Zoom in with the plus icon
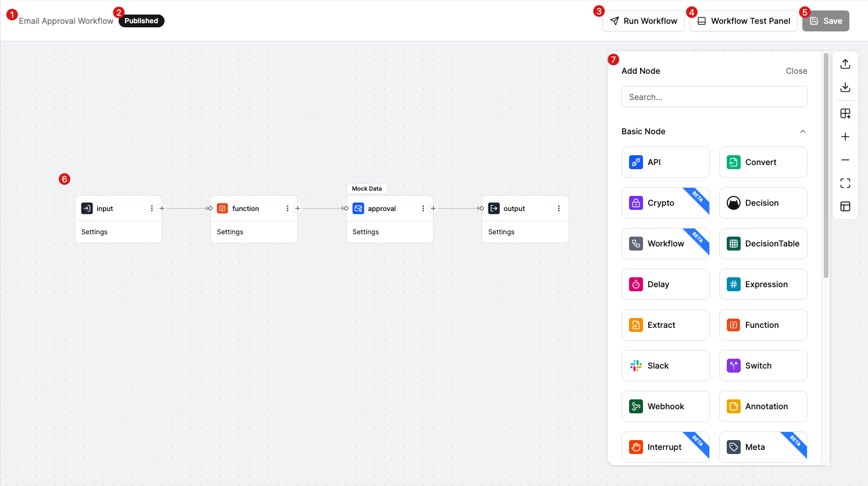Image resolution: width=868 pixels, height=486 pixels. (845, 137)
